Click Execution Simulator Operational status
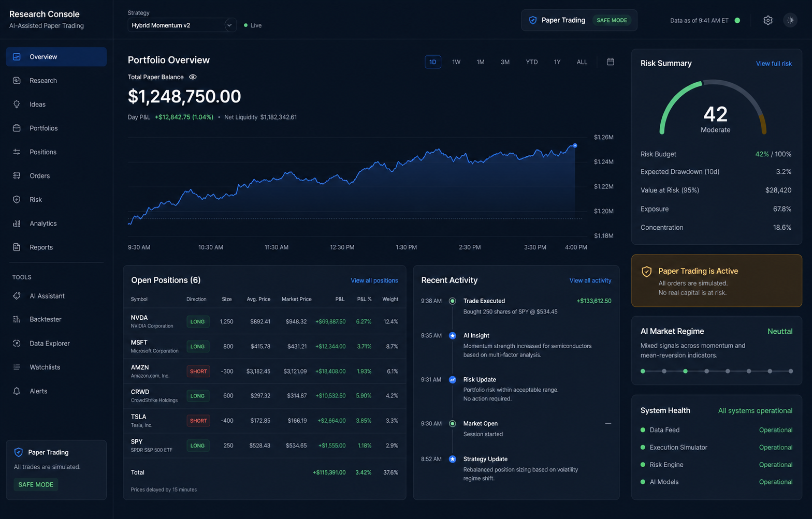The width and height of the screenshot is (812, 519). pos(776,448)
